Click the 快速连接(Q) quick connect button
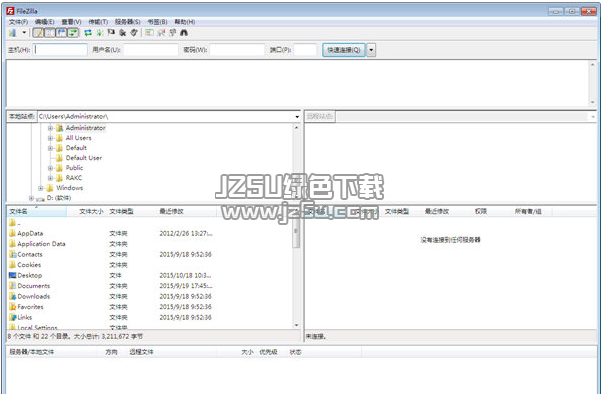 [344, 50]
